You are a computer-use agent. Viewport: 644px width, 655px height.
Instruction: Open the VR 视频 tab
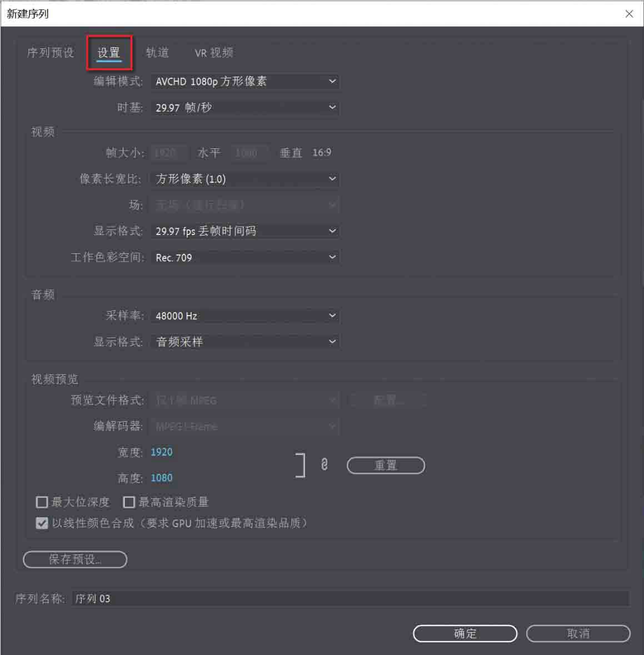(214, 53)
